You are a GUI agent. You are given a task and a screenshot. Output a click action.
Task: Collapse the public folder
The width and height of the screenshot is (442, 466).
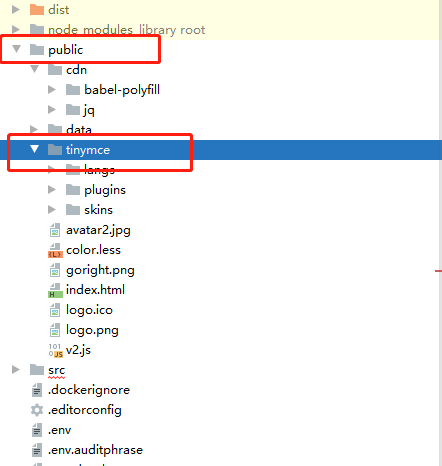(x=16, y=49)
